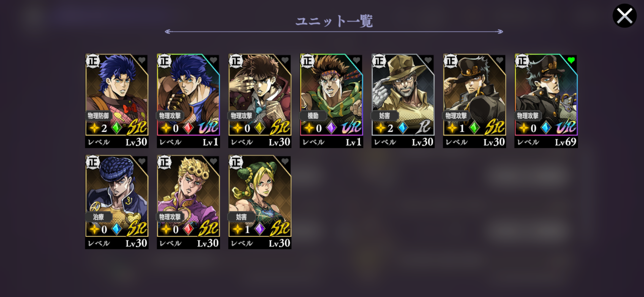Click the star rank icon on the SR capped 物理攻撃 unit
Viewport: 644px width, 297px height.
click(452, 128)
